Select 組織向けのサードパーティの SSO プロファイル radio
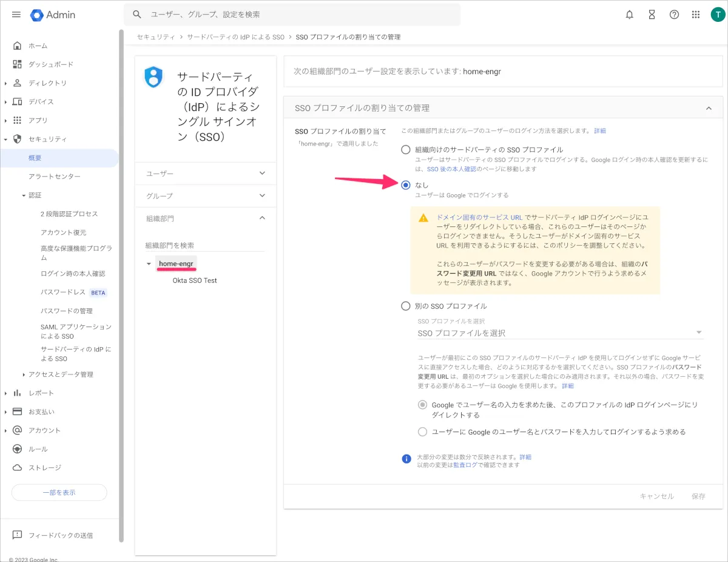This screenshot has width=728, height=562. tap(406, 149)
